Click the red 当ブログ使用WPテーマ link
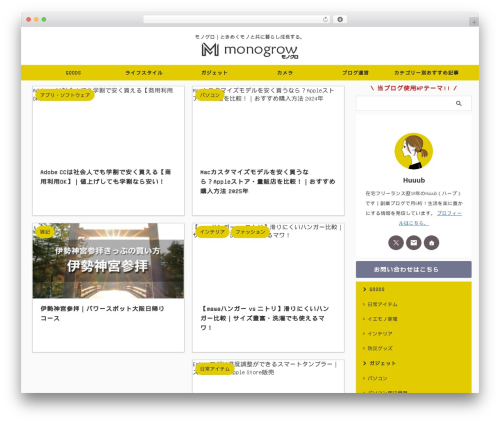Viewport: 500px width, 423px height. point(414,88)
